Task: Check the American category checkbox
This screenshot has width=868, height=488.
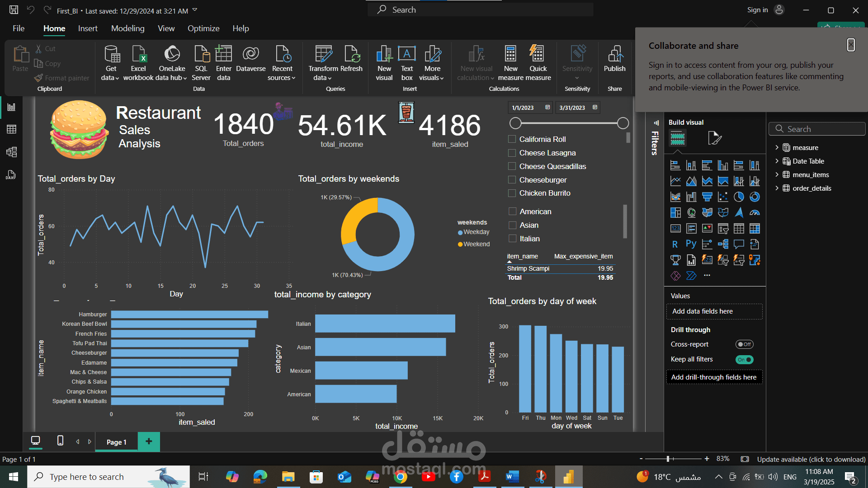Action: click(513, 211)
